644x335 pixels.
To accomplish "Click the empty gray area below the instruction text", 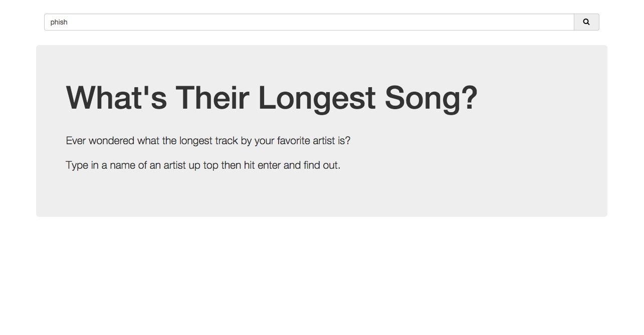I will (x=321, y=195).
